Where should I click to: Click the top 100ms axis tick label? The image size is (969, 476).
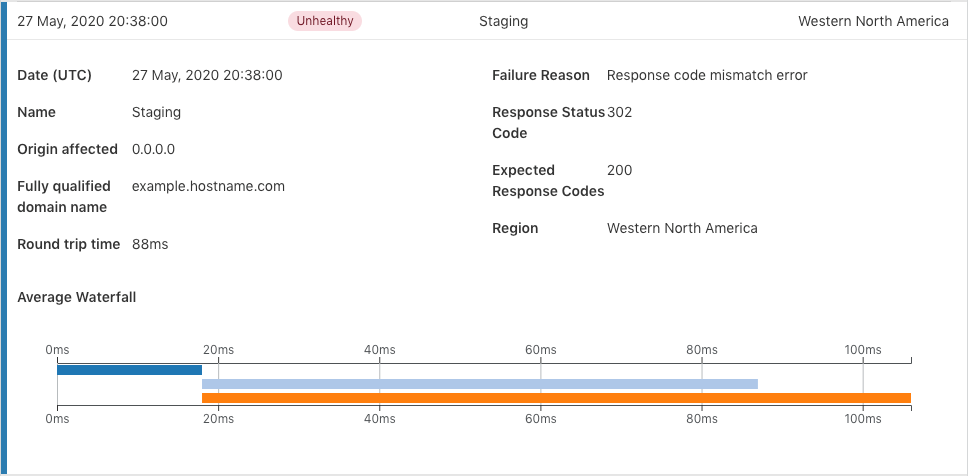tap(863, 350)
